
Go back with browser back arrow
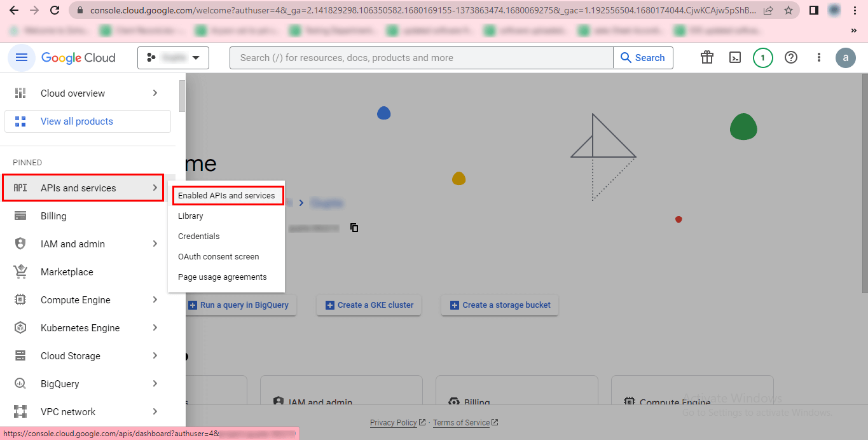pos(14,10)
